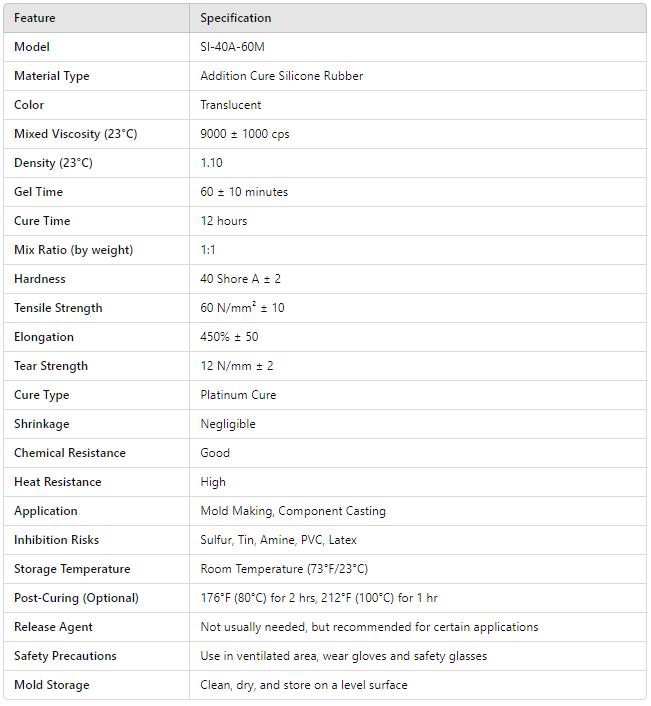The image size is (651, 706).
Task: Select the Addition Cure Silicone Rubber cell
Action: pyautogui.click(x=281, y=76)
